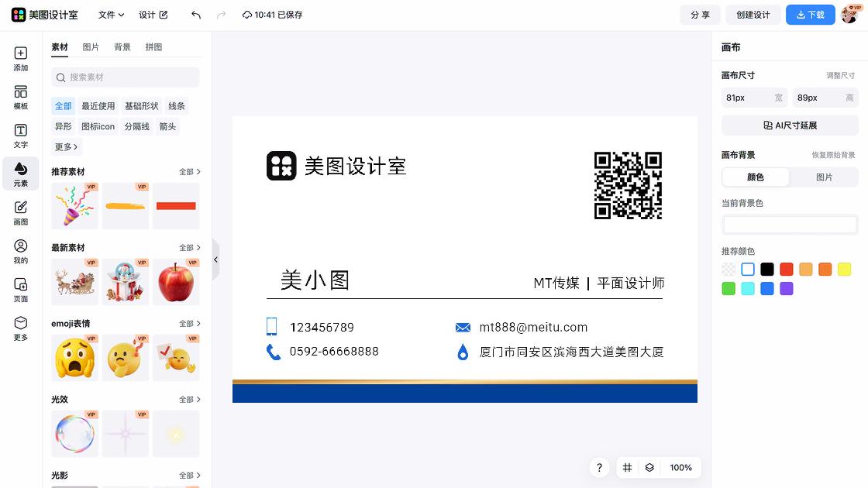Open the 设计 edit name menu

click(153, 15)
